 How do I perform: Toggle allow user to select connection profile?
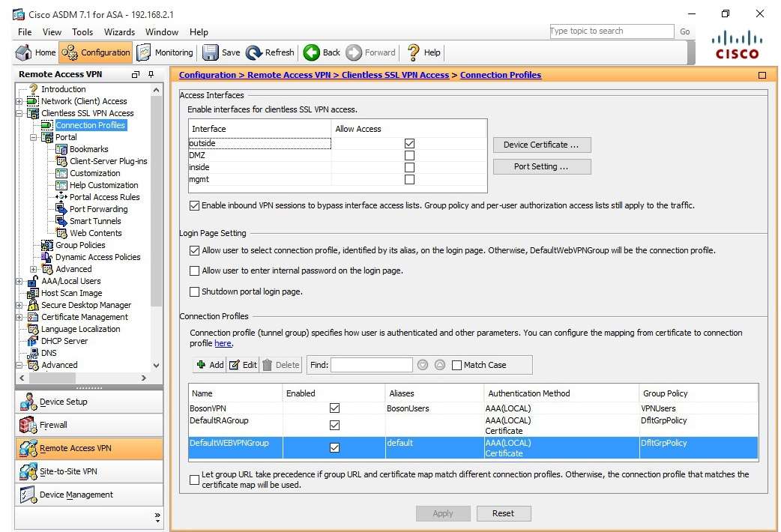pyautogui.click(x=194, y=250)
